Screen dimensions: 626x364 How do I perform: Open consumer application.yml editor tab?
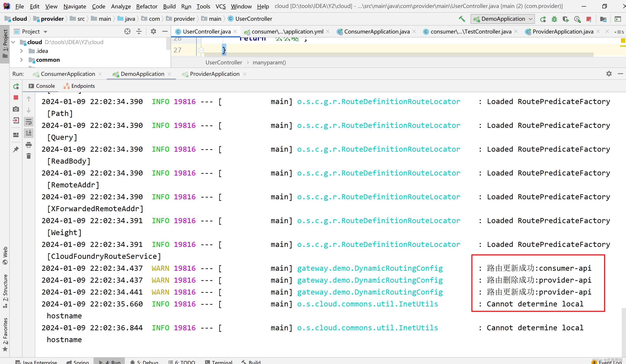tap(287, 32)
